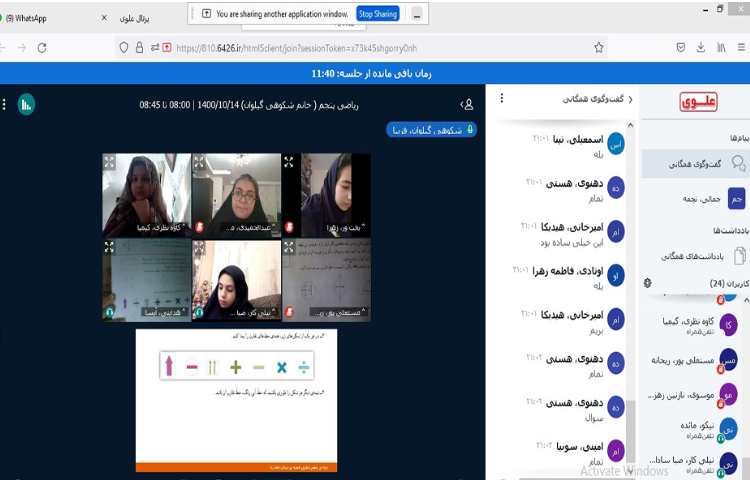
Task: Collapse the گفت‌وگوی همگانی chat panel with arrow
Action: (630, 99)
